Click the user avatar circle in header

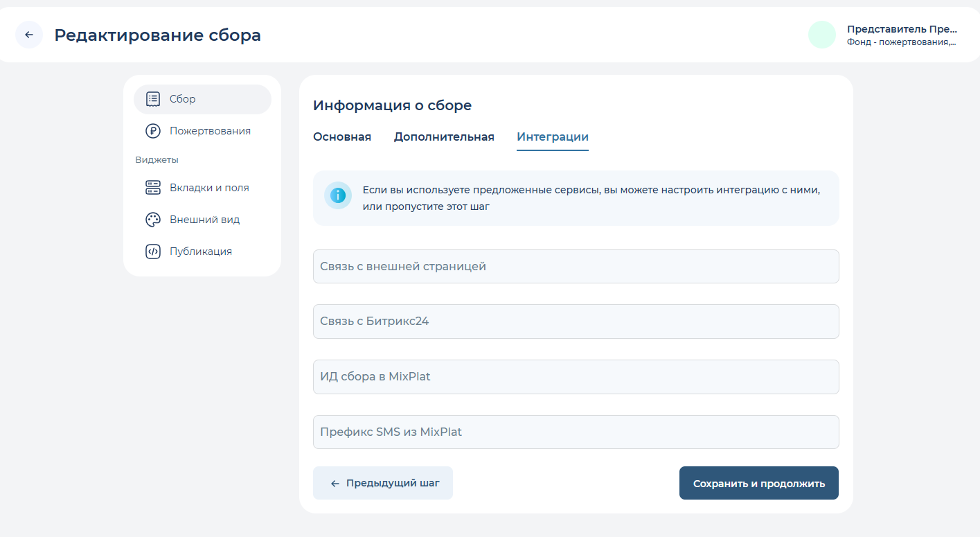(x=822, y=35)
